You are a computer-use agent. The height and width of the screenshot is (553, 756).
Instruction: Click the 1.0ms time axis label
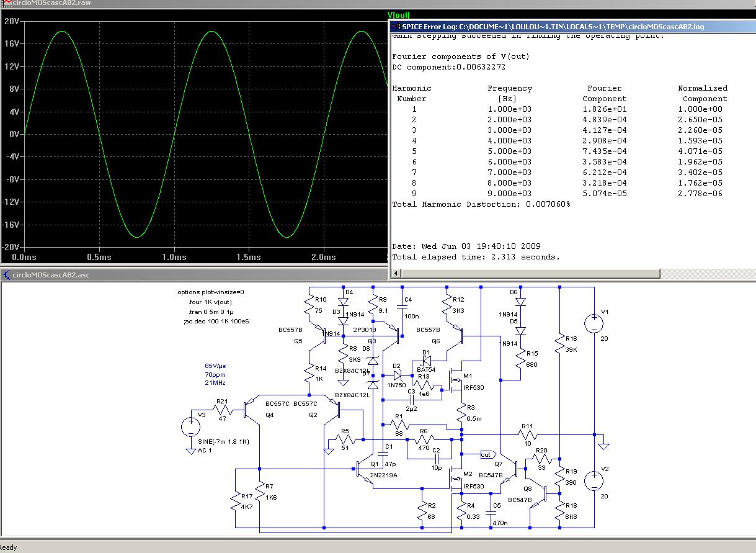tap(174, 257)
